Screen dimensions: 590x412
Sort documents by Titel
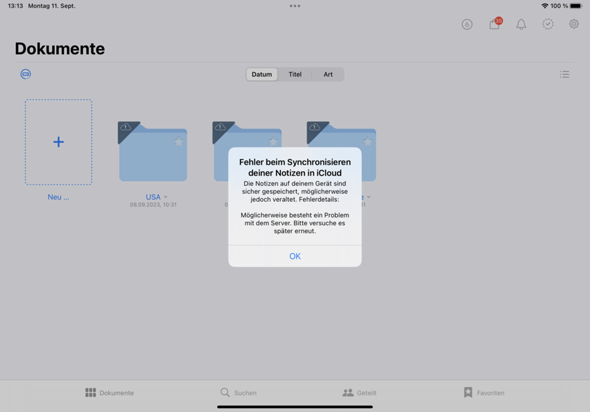[295, 74]
